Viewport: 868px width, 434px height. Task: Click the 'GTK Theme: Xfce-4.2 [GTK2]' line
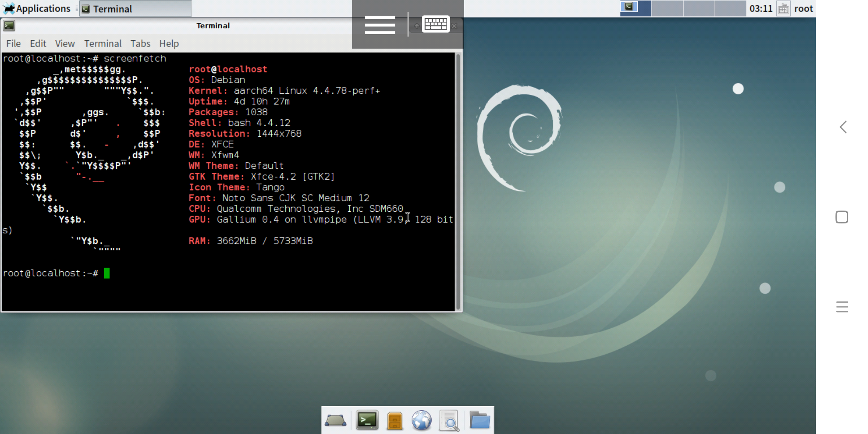[262, 176]
